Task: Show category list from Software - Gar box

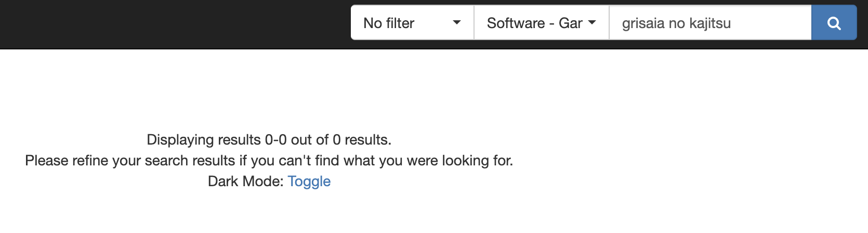Action: [542, 23]
